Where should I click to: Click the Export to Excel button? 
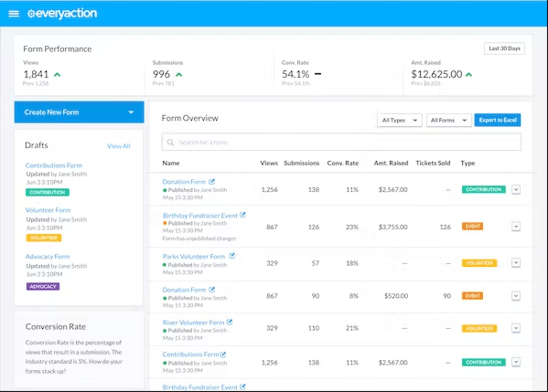tap(498, 120)
